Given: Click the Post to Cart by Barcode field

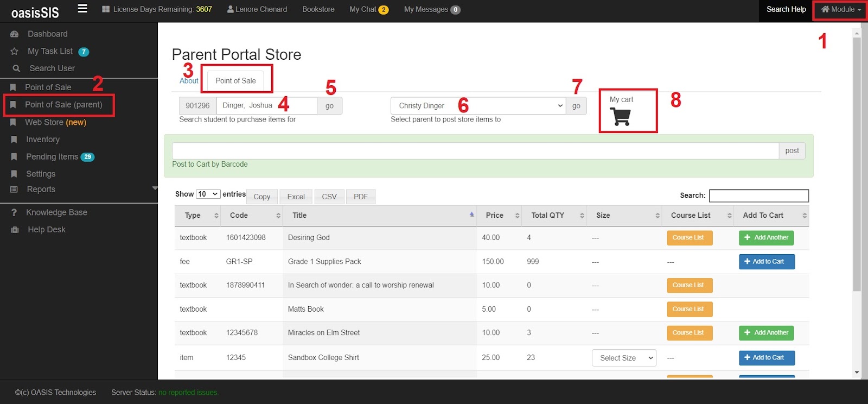Looking at the screenshot, I should (x=475, y=151).
